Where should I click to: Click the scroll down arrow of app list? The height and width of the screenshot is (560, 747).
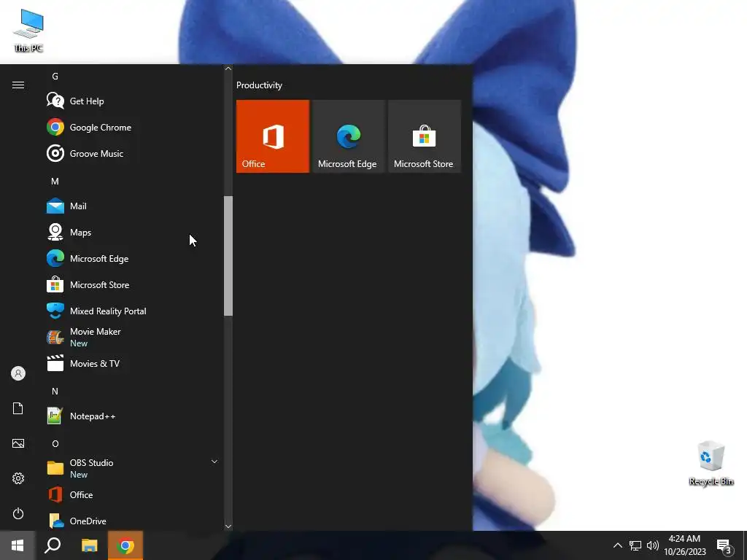pos(228,526)
